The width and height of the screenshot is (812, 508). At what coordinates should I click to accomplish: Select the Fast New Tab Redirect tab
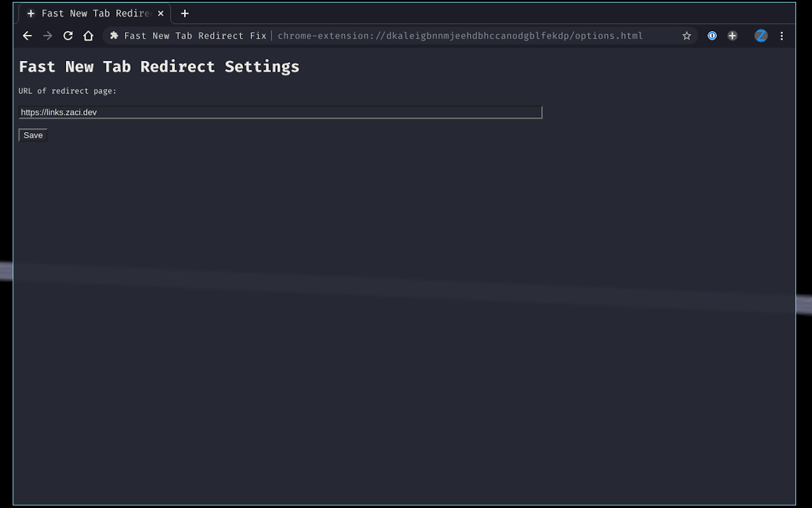click(x=95, y=13)
